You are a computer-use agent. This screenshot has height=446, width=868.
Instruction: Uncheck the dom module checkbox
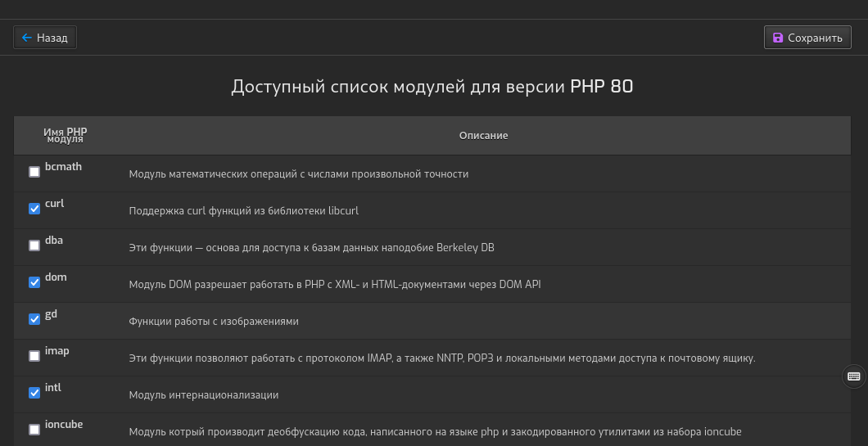click(34, 282)
